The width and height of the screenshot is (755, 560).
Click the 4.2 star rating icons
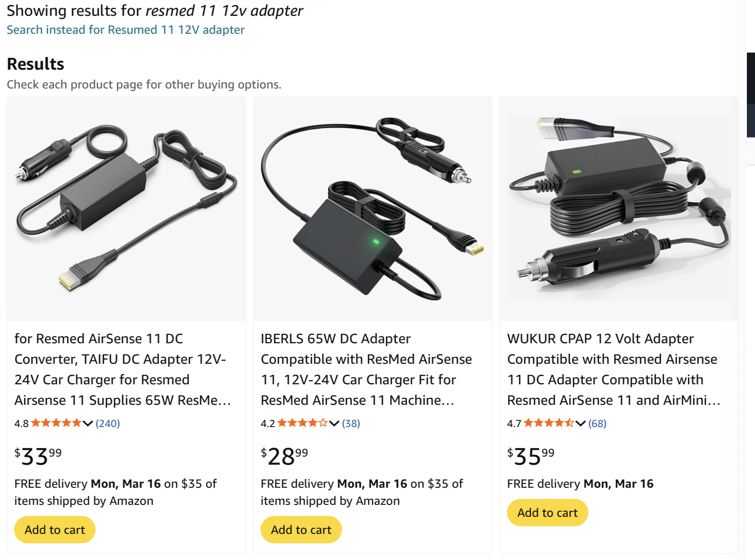pos(302,424)
